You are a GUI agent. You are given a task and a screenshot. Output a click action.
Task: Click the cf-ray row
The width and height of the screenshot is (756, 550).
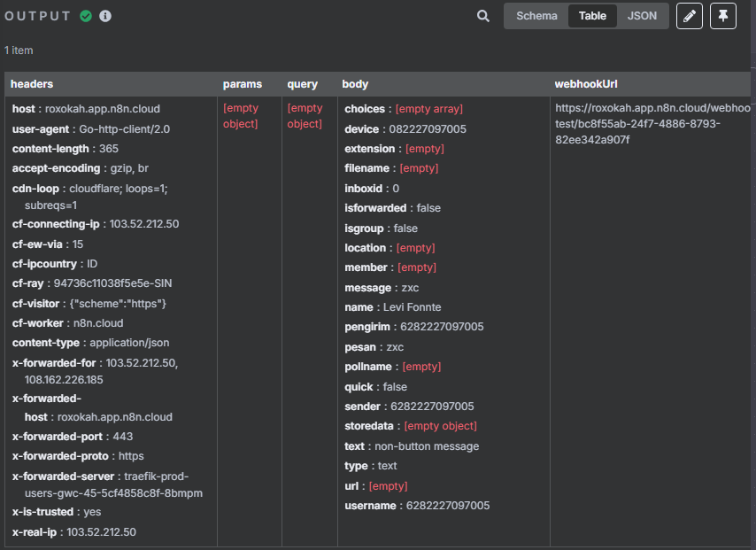pos(91,283)
